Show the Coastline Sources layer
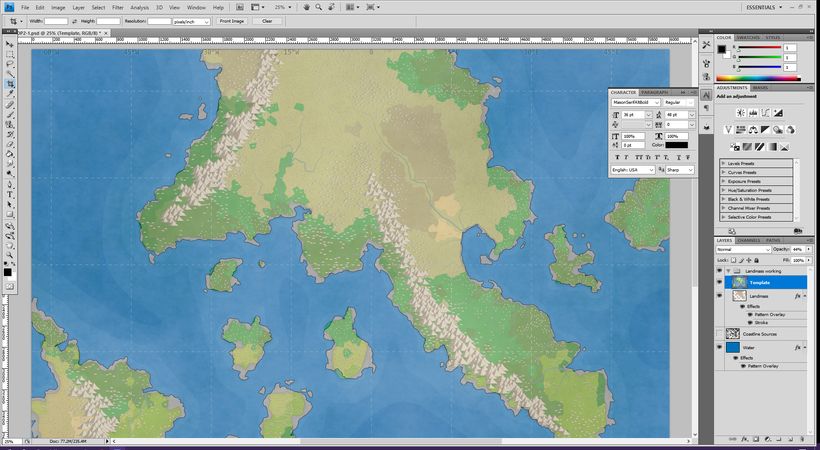This screenshot has height=450, width=820. click(719, 334)
